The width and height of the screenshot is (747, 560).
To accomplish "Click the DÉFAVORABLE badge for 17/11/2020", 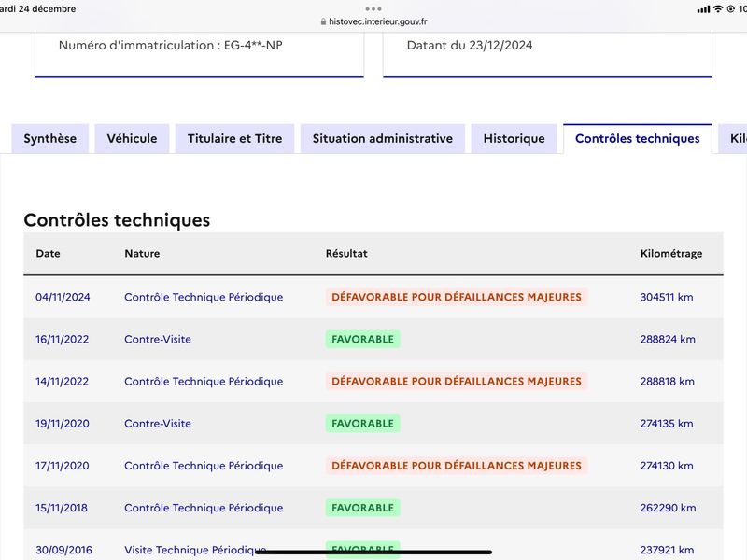I will point(457,466).
